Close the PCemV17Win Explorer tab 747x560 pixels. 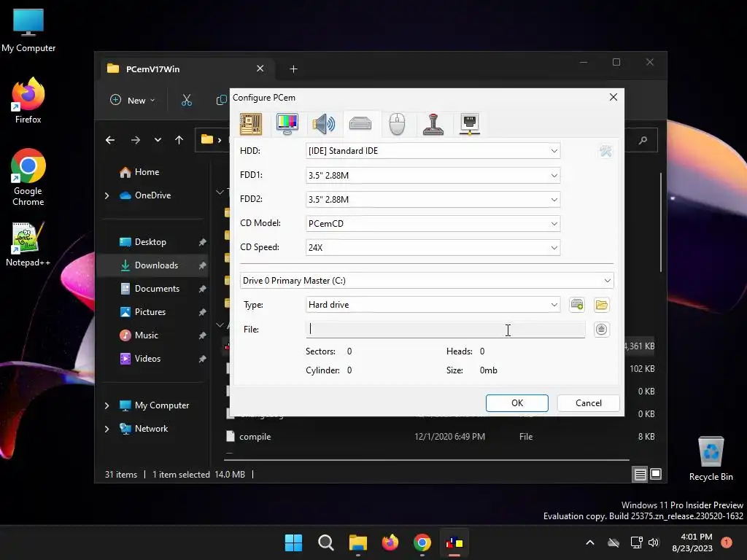[260, 69]
